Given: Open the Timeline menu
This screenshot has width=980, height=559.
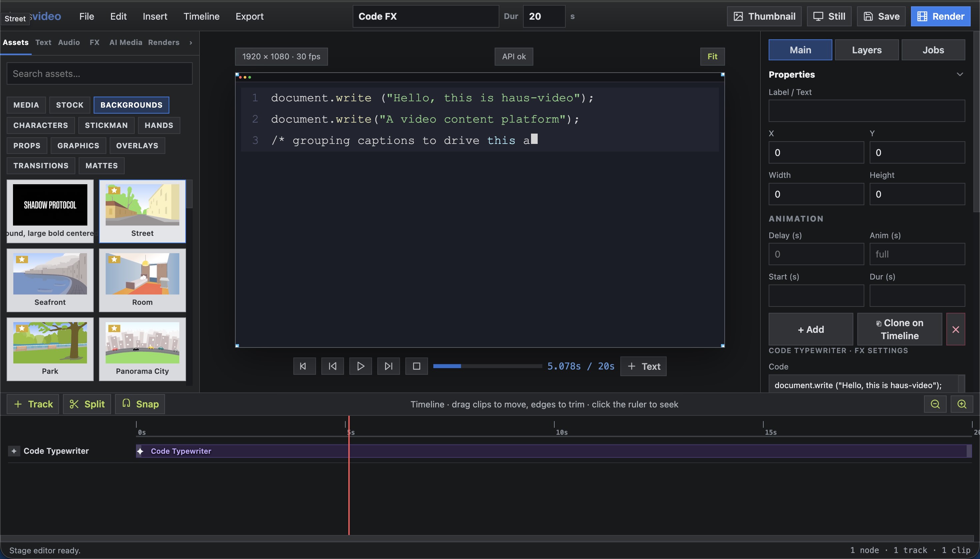Looking at the screenshot, I should click(x=201, y=16).
